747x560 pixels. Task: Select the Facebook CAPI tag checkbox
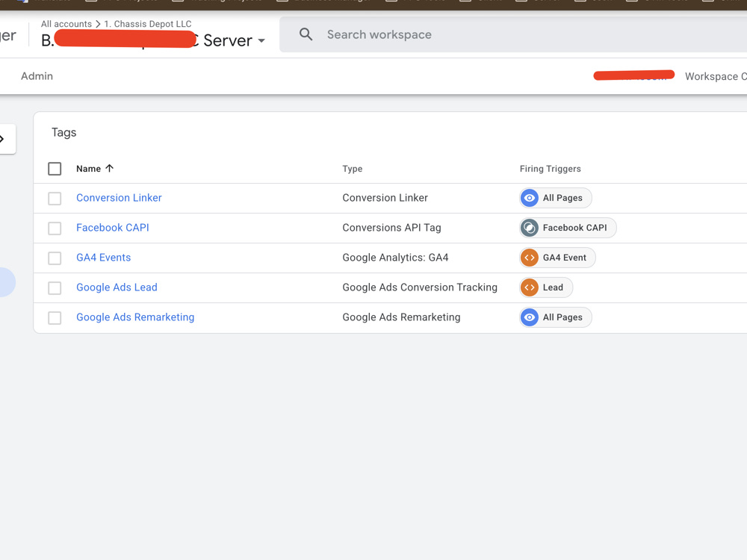coord(55,228)
